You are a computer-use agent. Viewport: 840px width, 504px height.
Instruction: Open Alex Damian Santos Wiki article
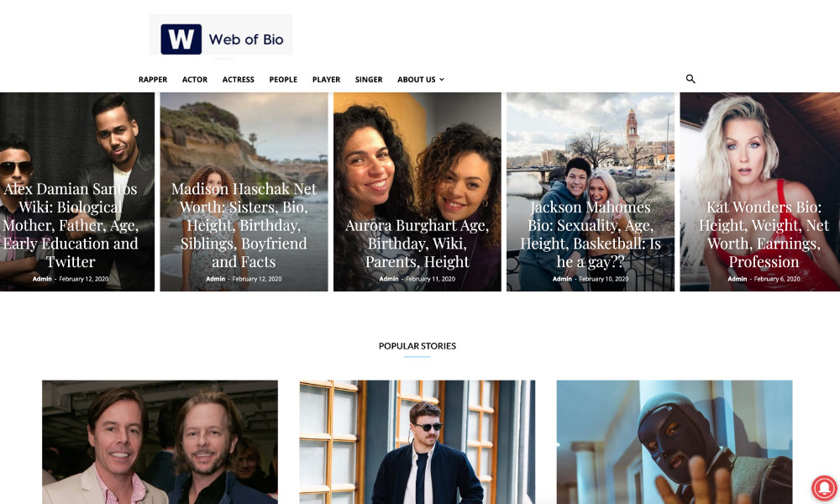tap(71, 225)
